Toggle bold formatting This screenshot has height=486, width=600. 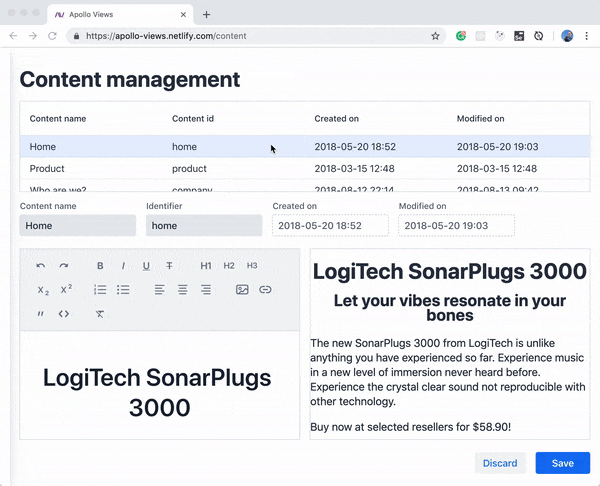pos(100,266)
